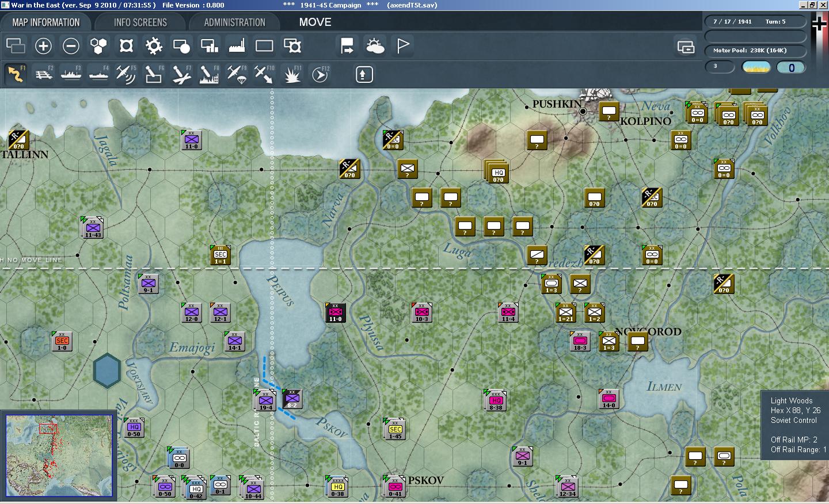The height and width of the screenshot is (504, 829).
Task: Click the plain rectangle toolbar icon
Action: pos(264,46)
